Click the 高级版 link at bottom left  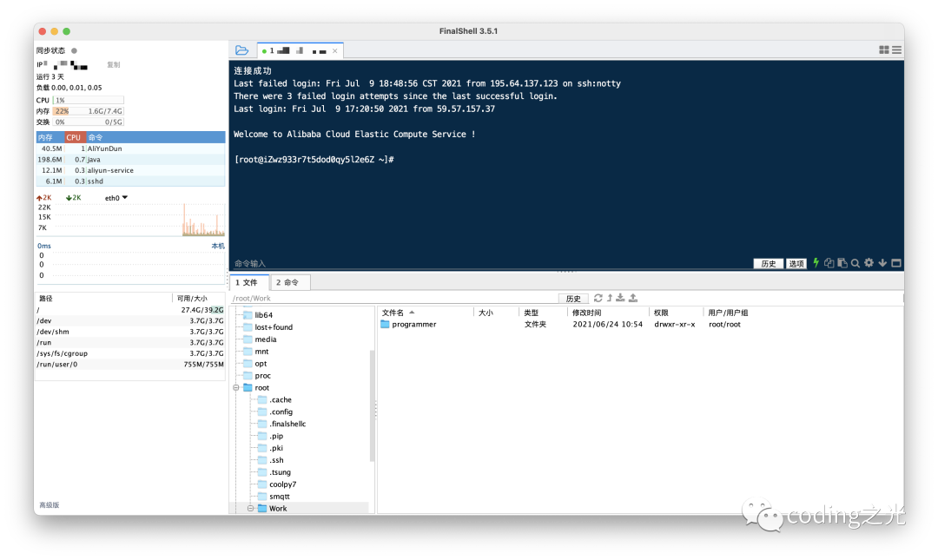click(x=49, y=505)
